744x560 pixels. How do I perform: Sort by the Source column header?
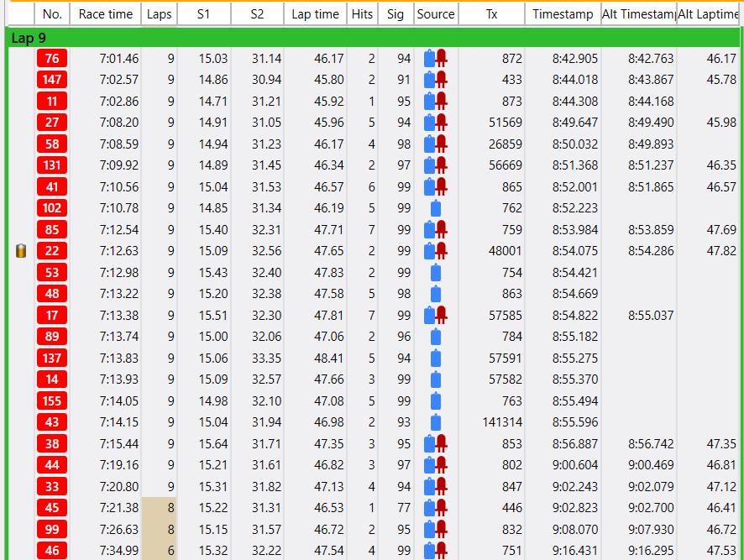(x=436, y=14)
